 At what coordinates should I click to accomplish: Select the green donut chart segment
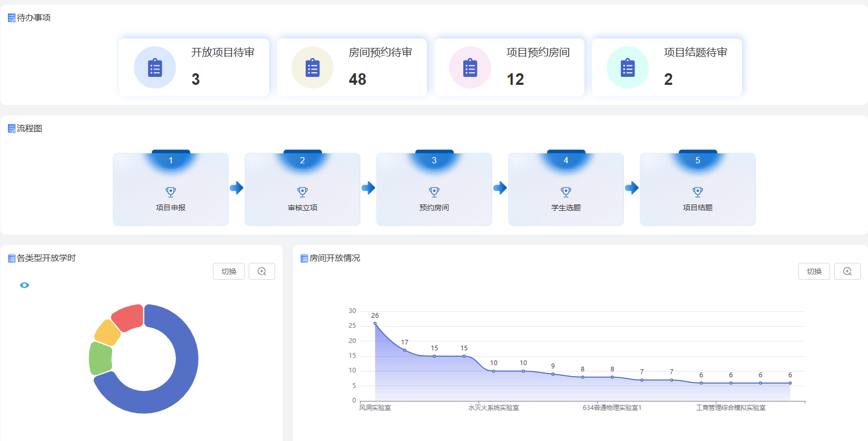click(101, 358)
